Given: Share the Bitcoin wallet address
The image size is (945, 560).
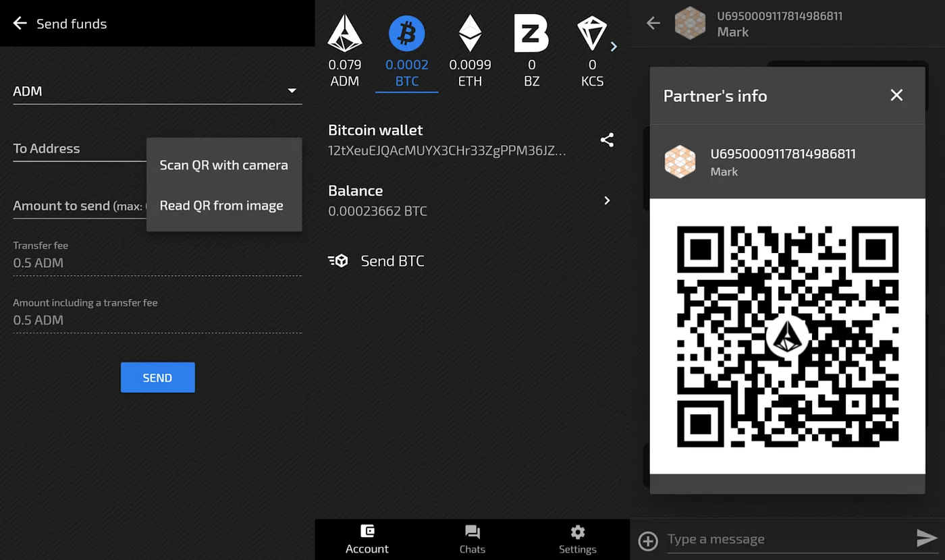Looking at the screenshot, I should pyautogui.click(x=607, y=140).
